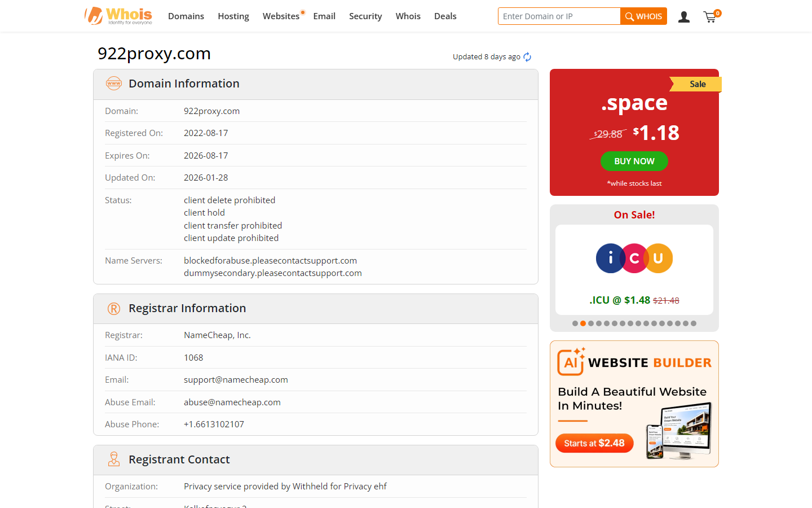Select the last carousel dot under On Sale
This screenshot has width=812, height=508.
(x=694, y=323)
